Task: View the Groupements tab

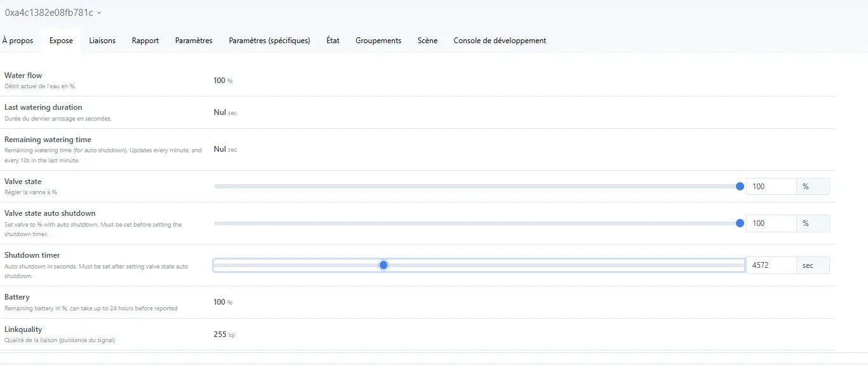Action: (x=378, y=41)
